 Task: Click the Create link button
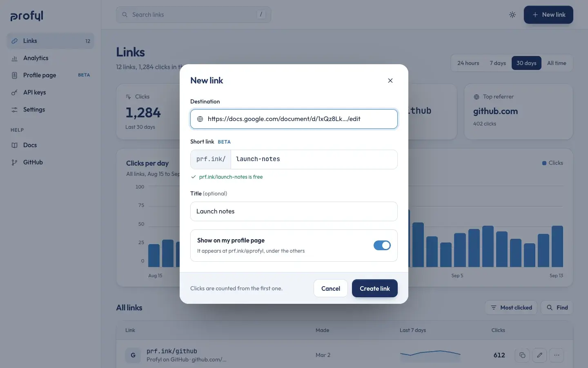(375, 288)
